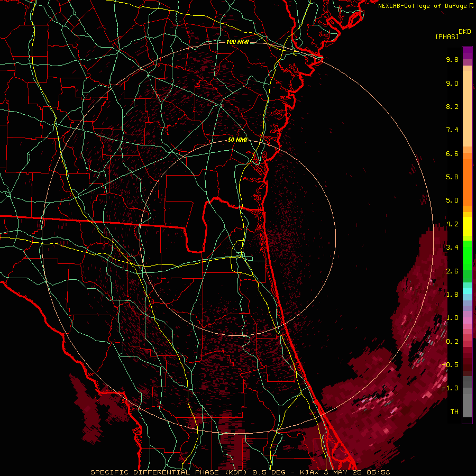Click the 0.2 value on color scale
The image size is (476, 476).
tap(452, 342)
